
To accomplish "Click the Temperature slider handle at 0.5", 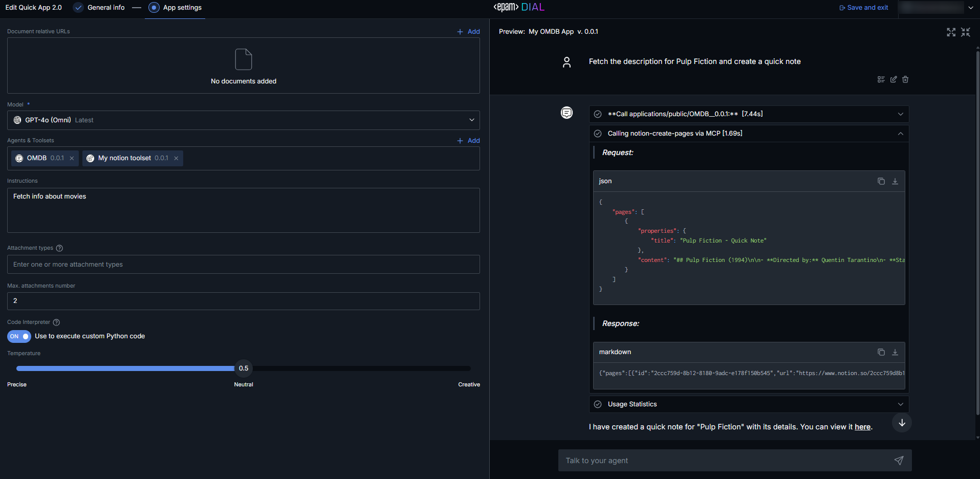I will point(244,368).
